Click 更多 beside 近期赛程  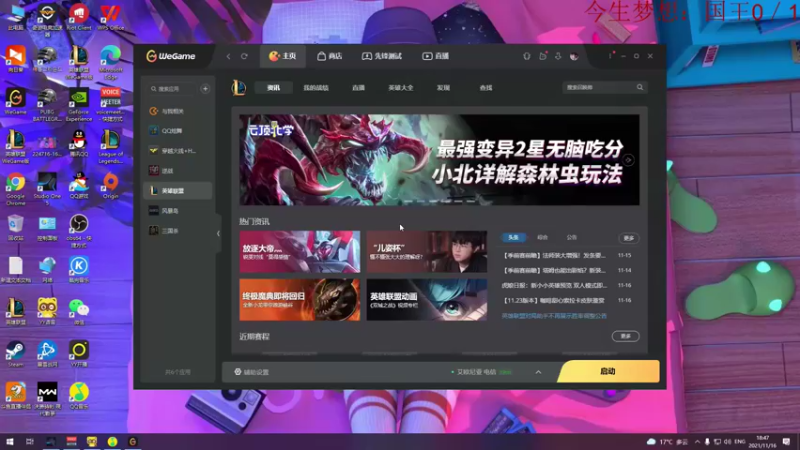[x=626, y=336]
